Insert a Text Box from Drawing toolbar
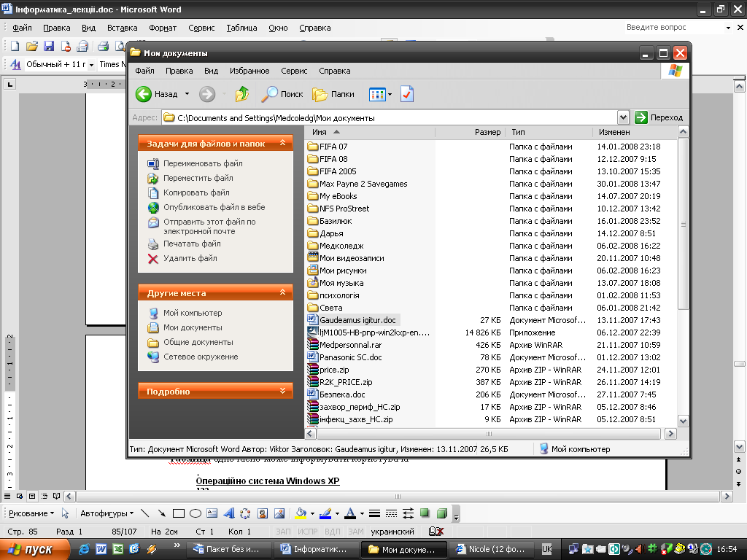Screen dimensions: 747x560 tap(212, 513)
